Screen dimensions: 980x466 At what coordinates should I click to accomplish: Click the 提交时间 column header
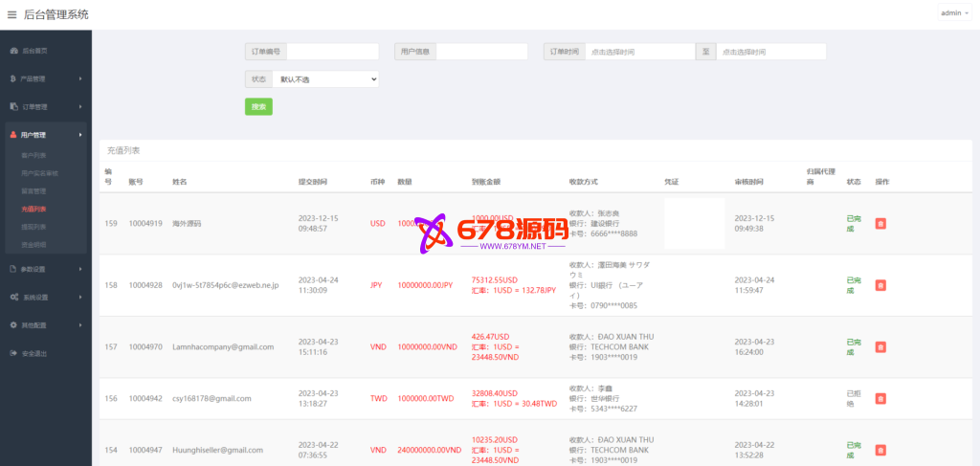point(313,182)
